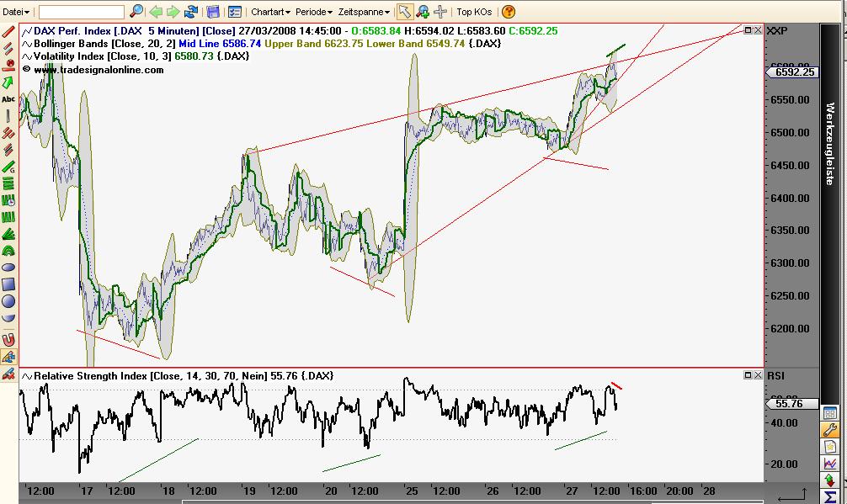
Task: Click the XXP axis label
Action: [x=777, y=31]
